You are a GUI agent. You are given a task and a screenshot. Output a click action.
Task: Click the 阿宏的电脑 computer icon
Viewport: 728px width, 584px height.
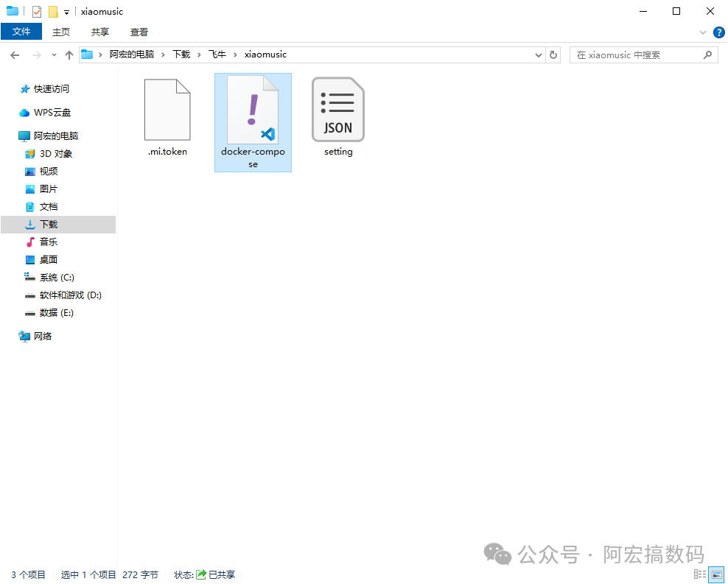pyautogui.click(x=24, y=136)
